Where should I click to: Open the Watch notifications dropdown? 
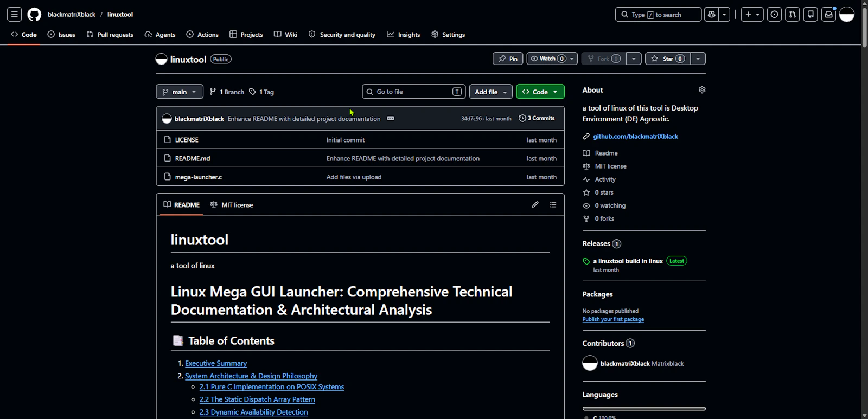[552, 59]
